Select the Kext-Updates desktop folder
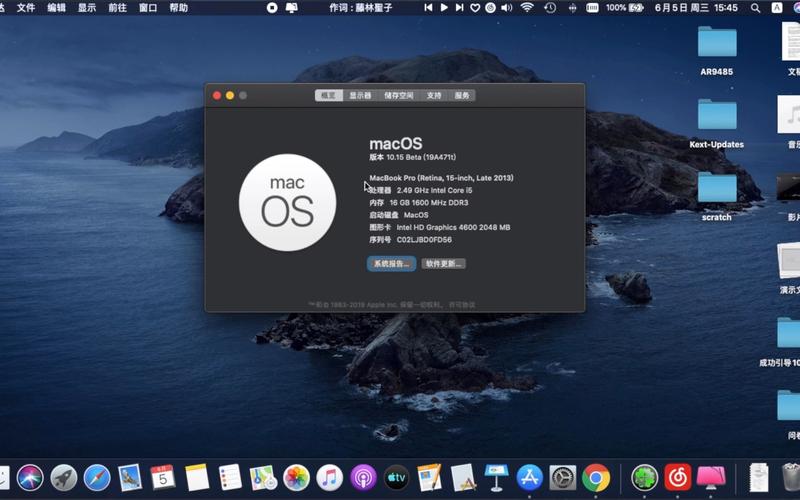 click(717, 124)
